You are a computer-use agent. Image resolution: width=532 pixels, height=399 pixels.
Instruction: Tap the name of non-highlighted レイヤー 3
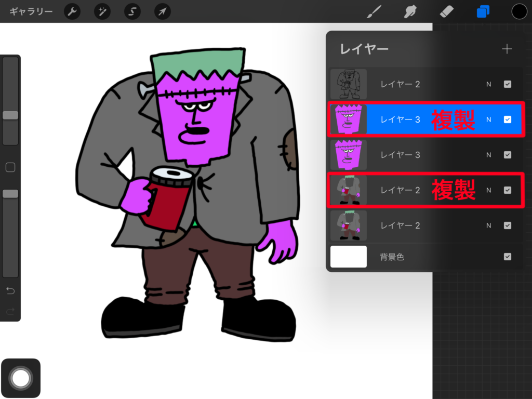pyautogui.click(x=401, y=155)
